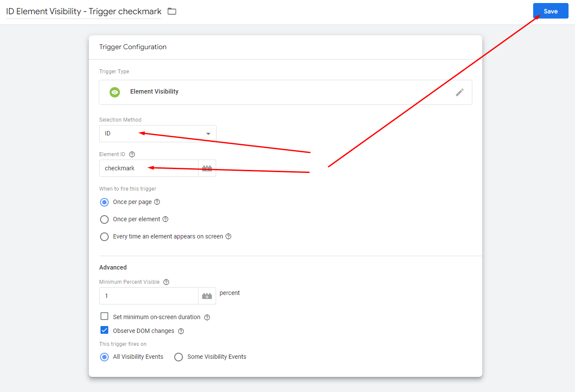Open help for Every time element appears

point(229,236)
